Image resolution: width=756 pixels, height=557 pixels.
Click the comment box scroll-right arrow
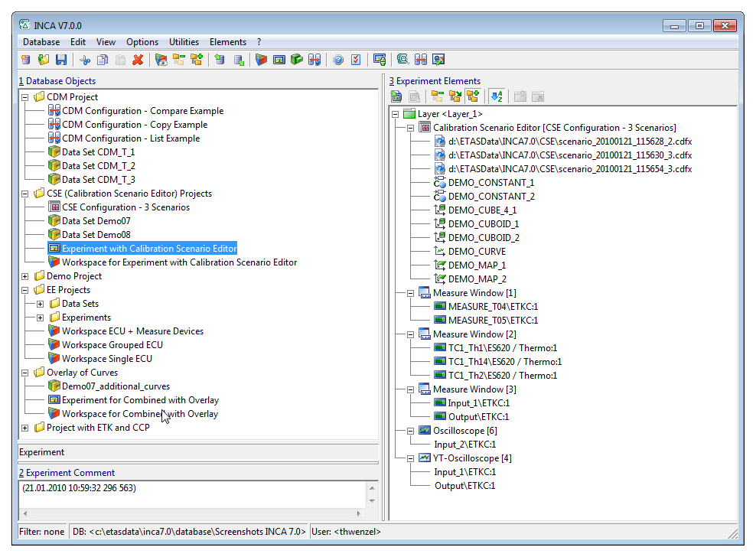pos(358,513)
